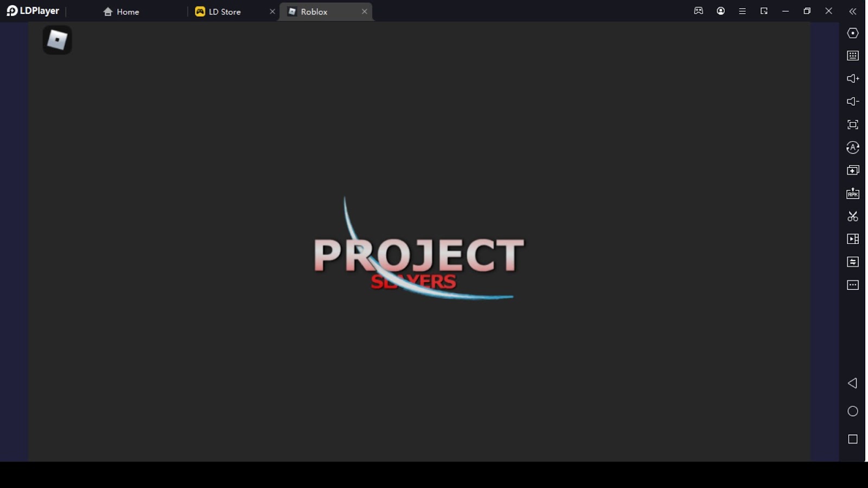
Task: Tap the Android recent apps square button
Action: point(853,439)
